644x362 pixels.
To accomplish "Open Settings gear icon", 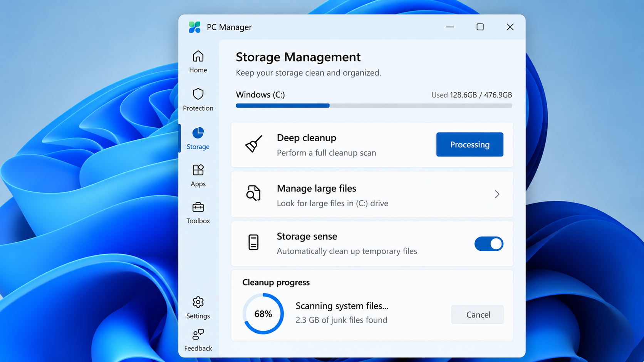I will tap(198, 302).
